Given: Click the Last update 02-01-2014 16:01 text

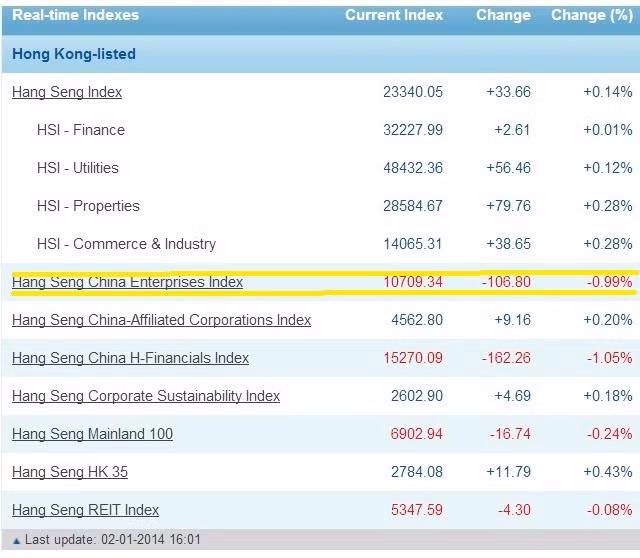Looking at the screenshot, I should click(113, 540).
